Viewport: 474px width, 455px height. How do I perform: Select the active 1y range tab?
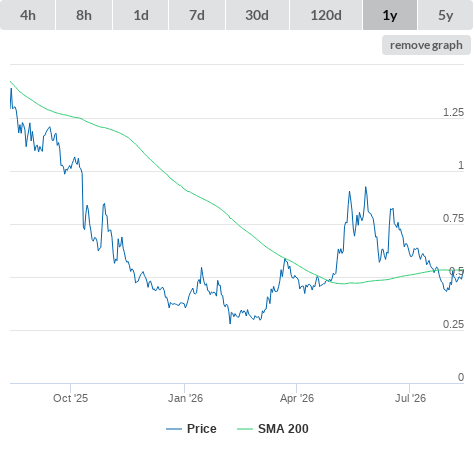(x=390, y=15)
